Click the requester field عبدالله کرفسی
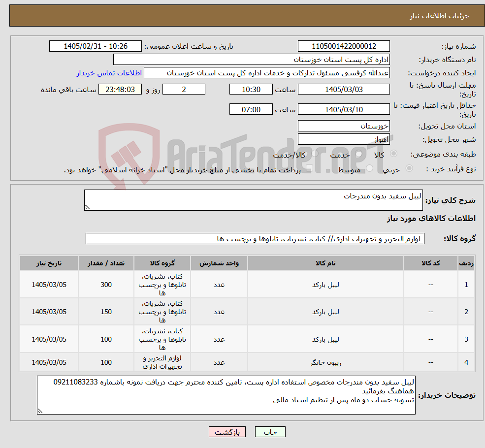 pos(266,73)
